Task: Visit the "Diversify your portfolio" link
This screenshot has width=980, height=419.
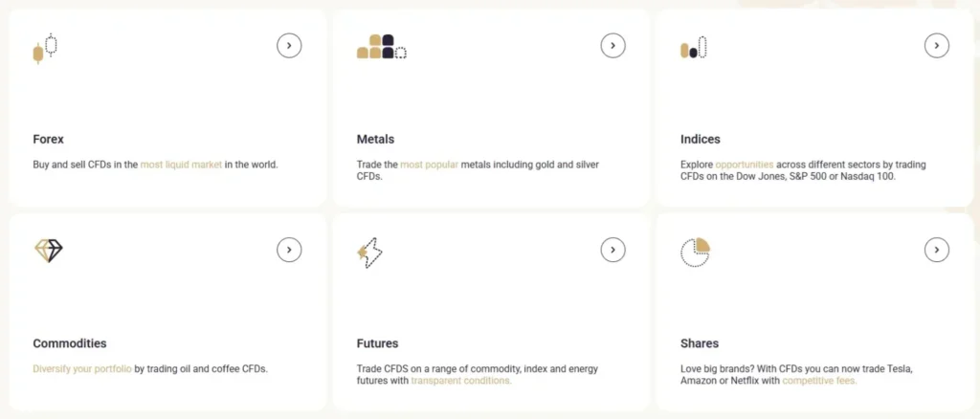Action: (82, 368)
